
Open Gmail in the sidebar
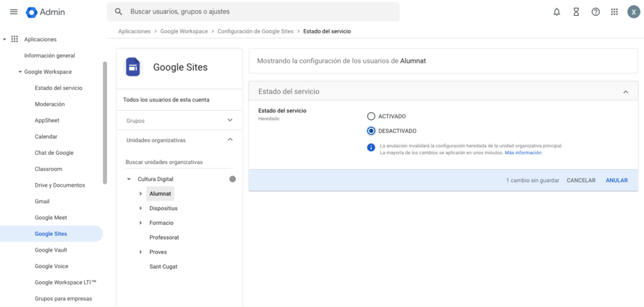pos(42,201)
